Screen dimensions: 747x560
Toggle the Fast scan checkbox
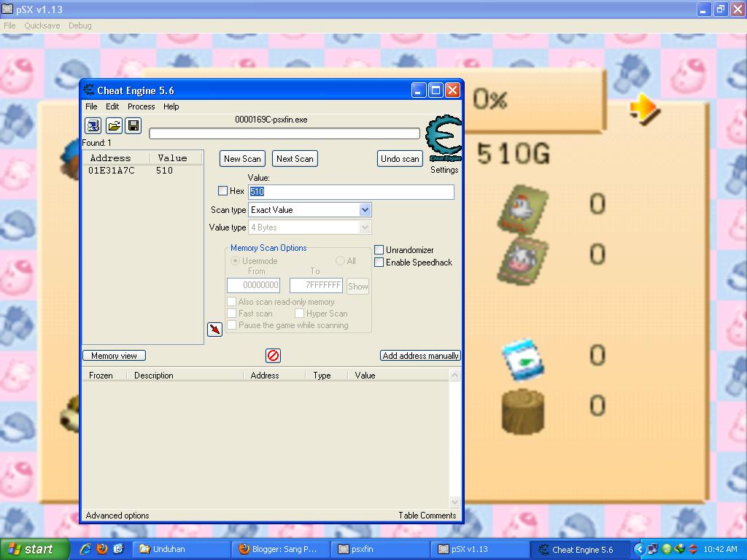click(231, 313)
